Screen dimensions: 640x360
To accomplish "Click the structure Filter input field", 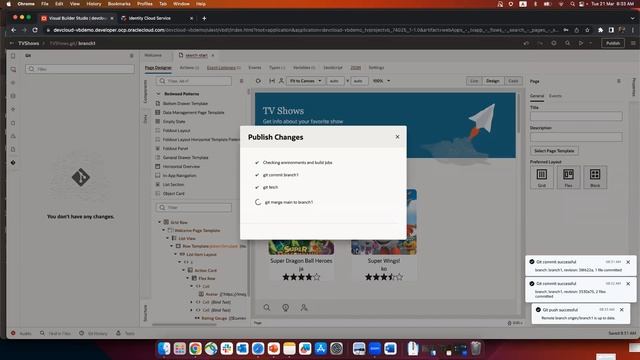I will coord(193,207).
